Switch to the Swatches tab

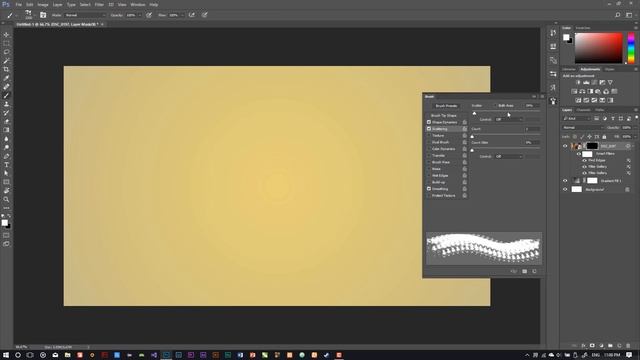click(x=583, y=28)
